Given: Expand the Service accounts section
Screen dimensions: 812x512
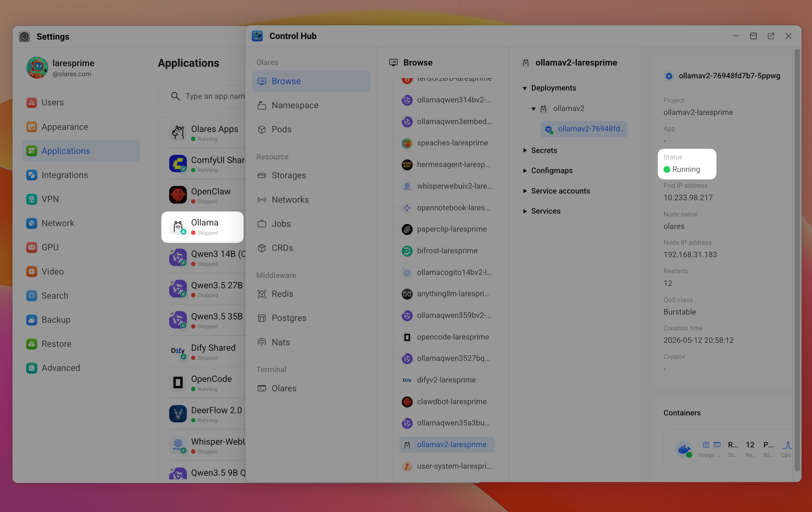Looking at the screenshot, I should 525,191.
